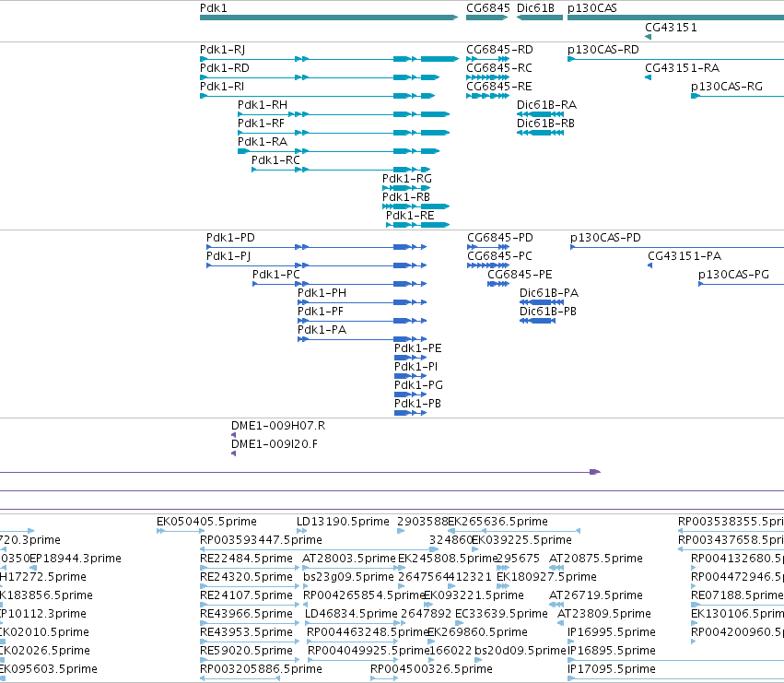Select transcript Pdk1-RE label
Screen dimensions: 784x683
[x=410, y=216]
